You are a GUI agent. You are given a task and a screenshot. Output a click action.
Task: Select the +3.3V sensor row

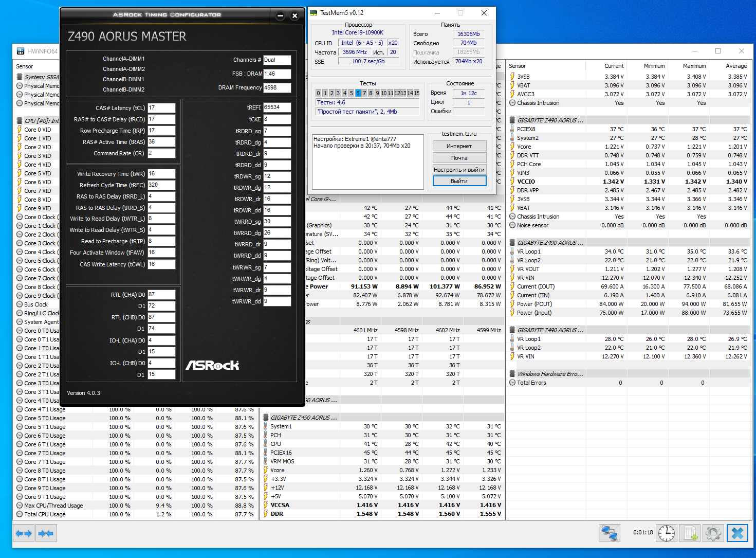[382, 479]
